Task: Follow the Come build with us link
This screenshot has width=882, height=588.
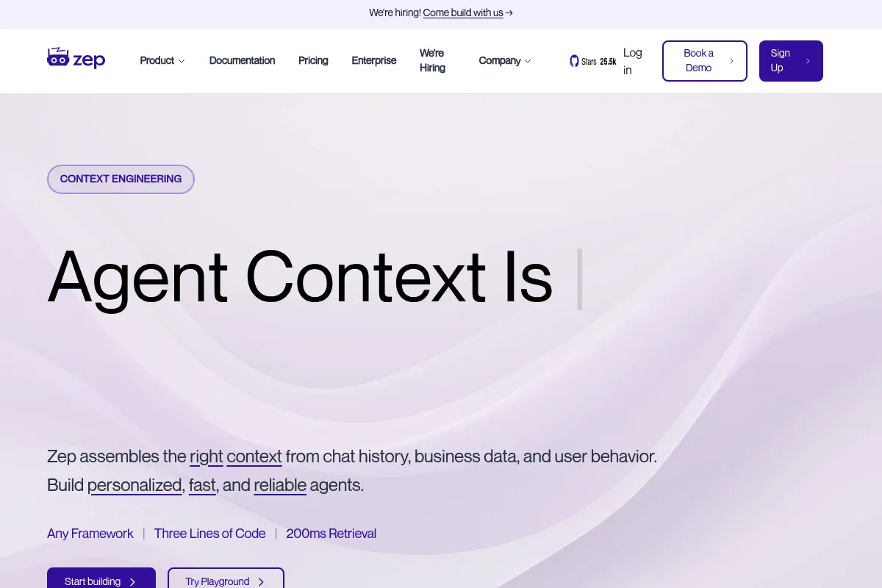Action: point(463,12)
